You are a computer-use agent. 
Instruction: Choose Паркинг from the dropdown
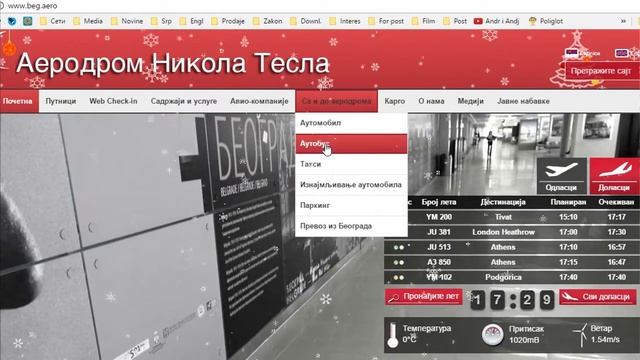coord(351,205)
